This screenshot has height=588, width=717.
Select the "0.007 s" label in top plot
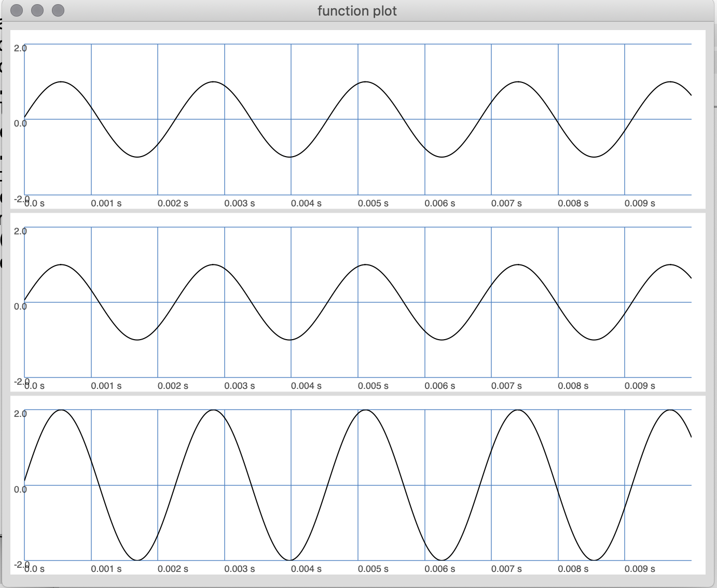(506, 203)
